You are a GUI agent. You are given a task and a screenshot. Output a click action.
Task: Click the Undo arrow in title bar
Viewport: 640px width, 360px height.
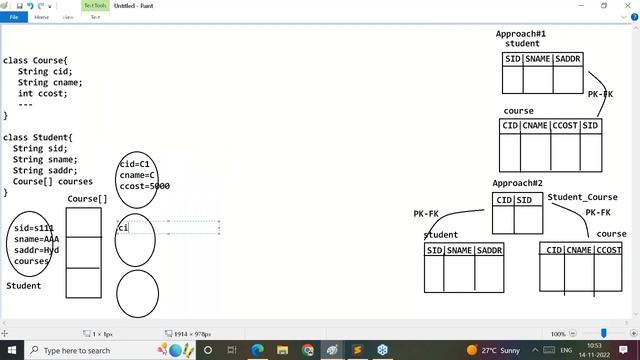(x=30, y=6)
